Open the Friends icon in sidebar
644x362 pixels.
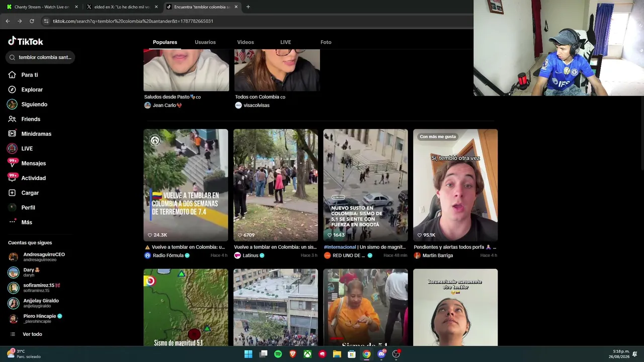coord(12,119)
